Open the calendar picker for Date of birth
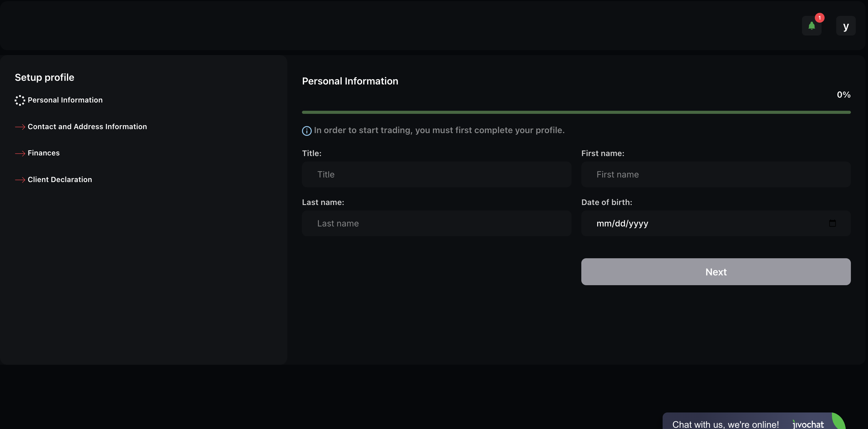Screen dimensions: 868x429 (x=833, y=223)
